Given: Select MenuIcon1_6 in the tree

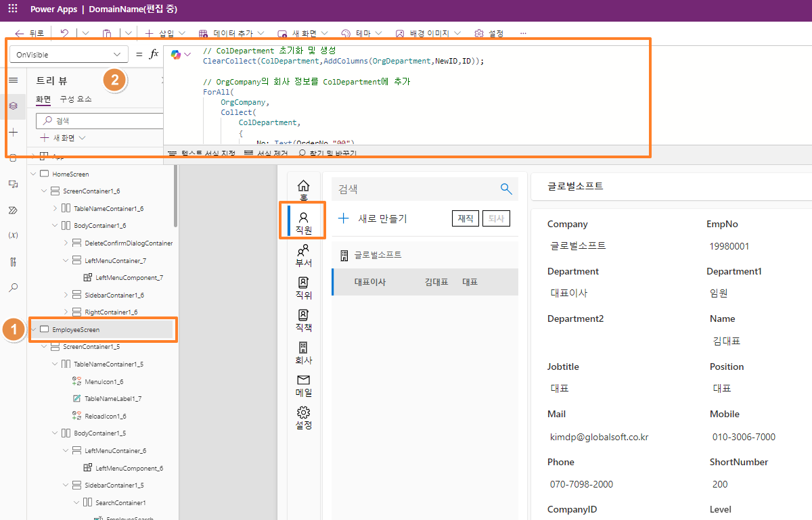Looking at the screenshot, I should coord(104,381).
